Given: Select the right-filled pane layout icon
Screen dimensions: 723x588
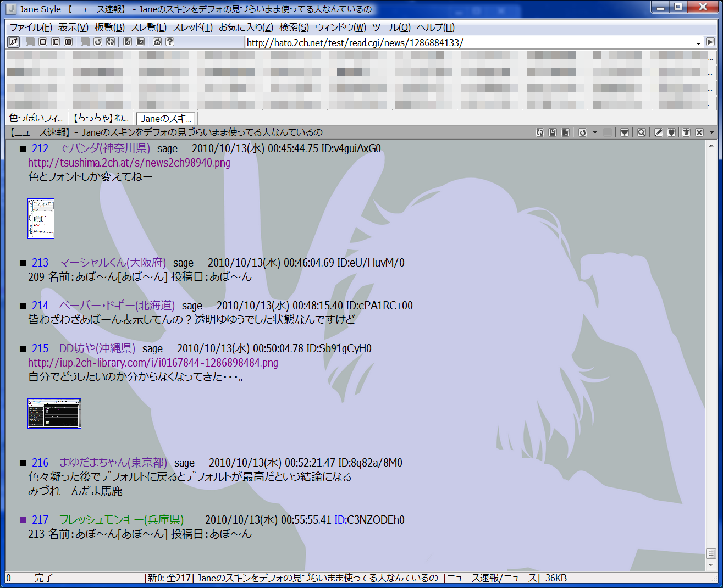Looking at the screenshot, I should pos(68,42).
